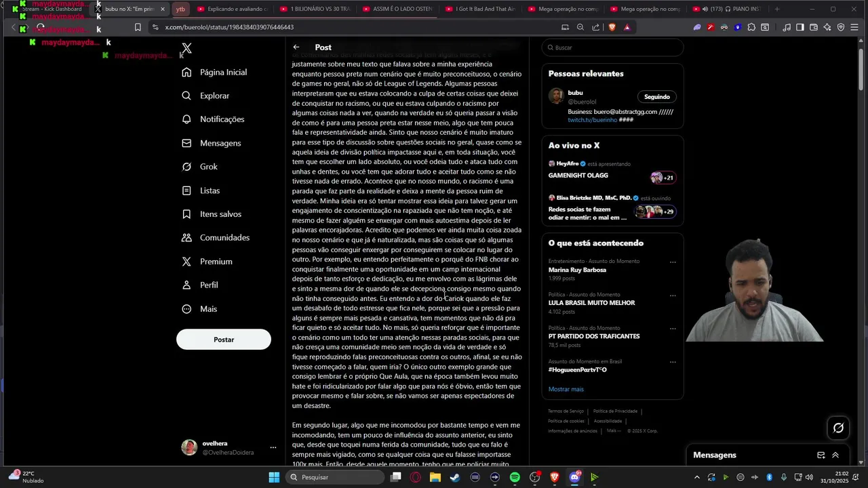Open Spotify from the taskbar
The image size is (868, 488).
point(515,477)
